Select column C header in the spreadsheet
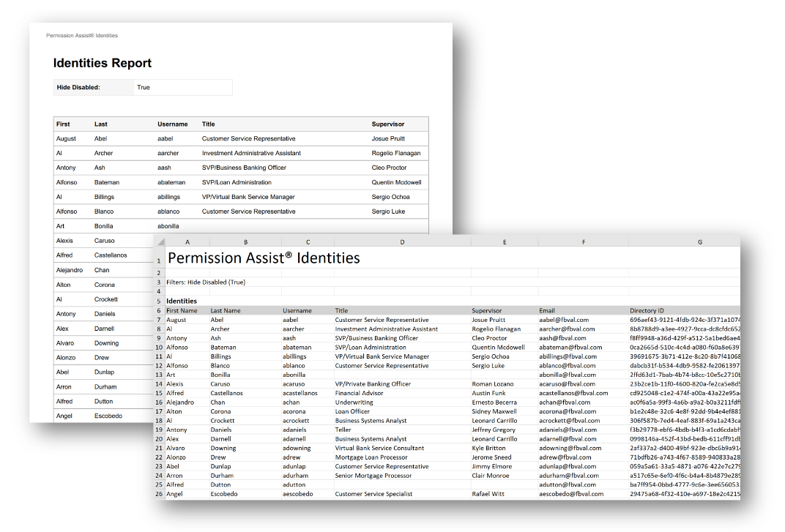The width and height of the screenshot is (785, 532). point(308,242)
